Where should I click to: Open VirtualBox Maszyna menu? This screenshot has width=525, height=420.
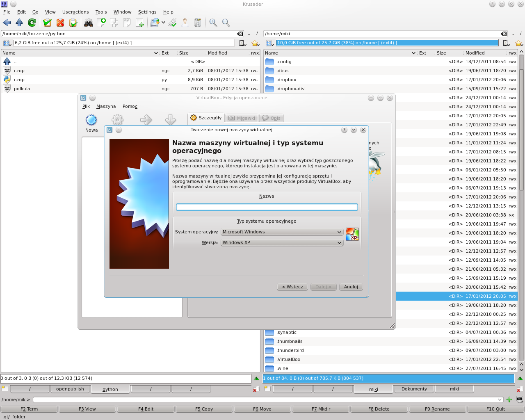(106, 106)
